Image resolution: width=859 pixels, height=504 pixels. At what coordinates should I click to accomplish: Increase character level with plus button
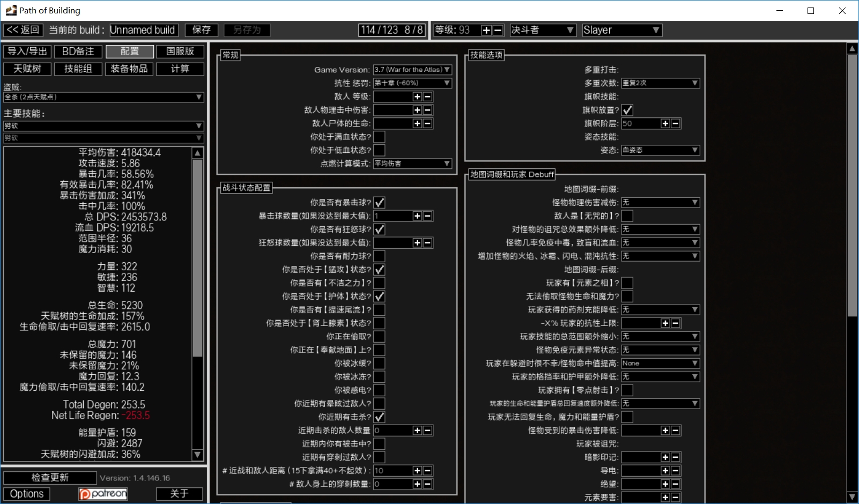point(486,30)
